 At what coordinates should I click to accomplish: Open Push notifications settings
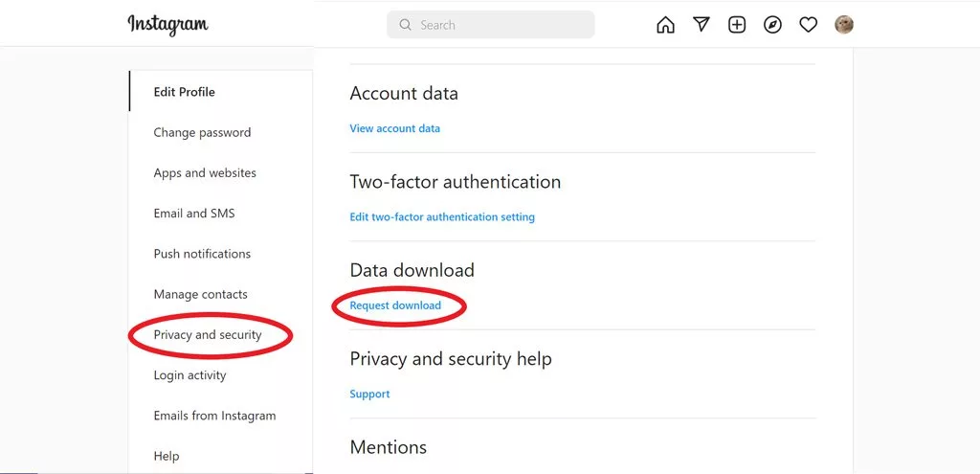[x=202, y=254]
